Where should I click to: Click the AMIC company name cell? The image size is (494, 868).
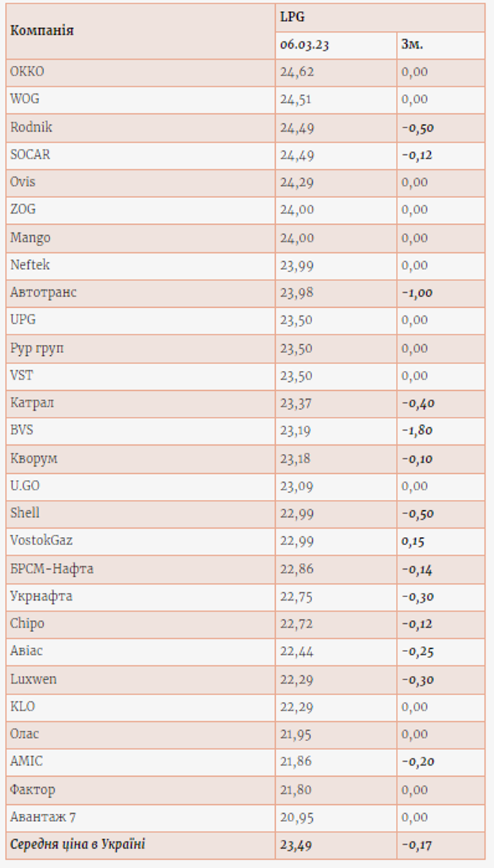tap(26, 761)
